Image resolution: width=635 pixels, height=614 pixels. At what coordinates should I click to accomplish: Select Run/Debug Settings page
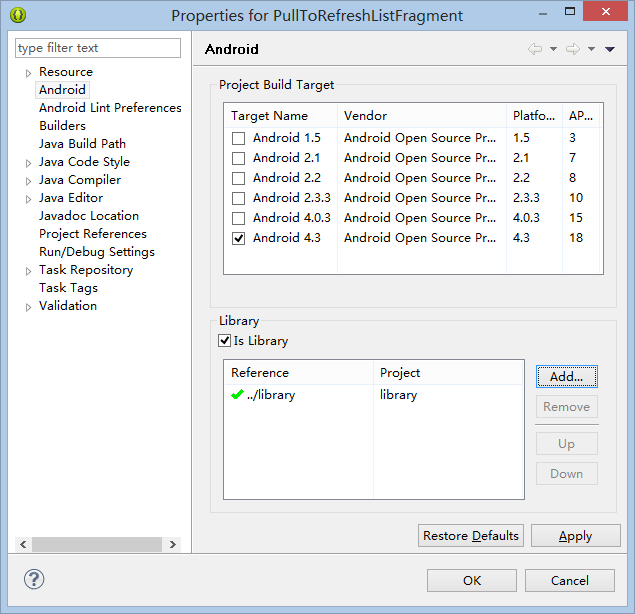pyautogui.click(x=97, y=252)
